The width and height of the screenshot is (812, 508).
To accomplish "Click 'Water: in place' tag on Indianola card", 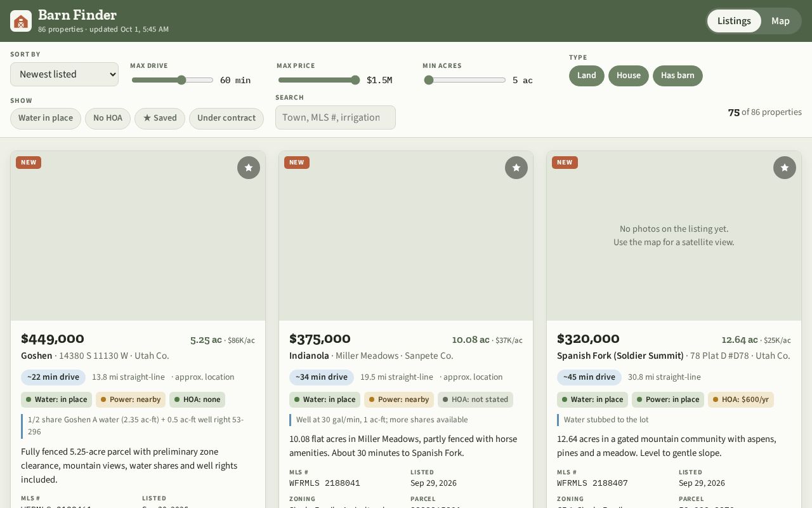I will pos(325,399).
